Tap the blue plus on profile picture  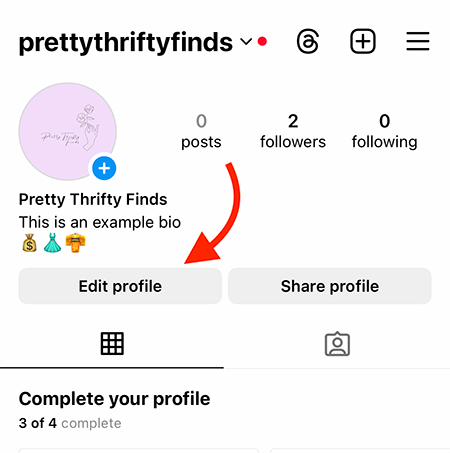coord(104,168)
